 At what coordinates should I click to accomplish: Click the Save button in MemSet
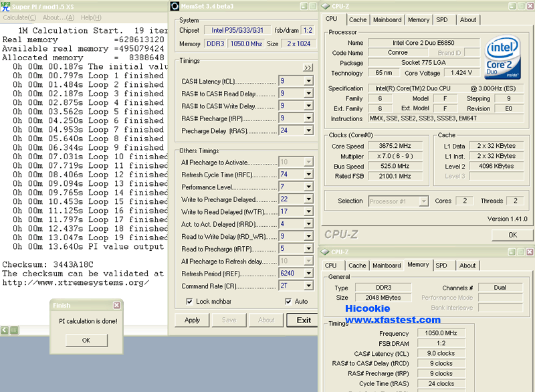pos(229,320)
